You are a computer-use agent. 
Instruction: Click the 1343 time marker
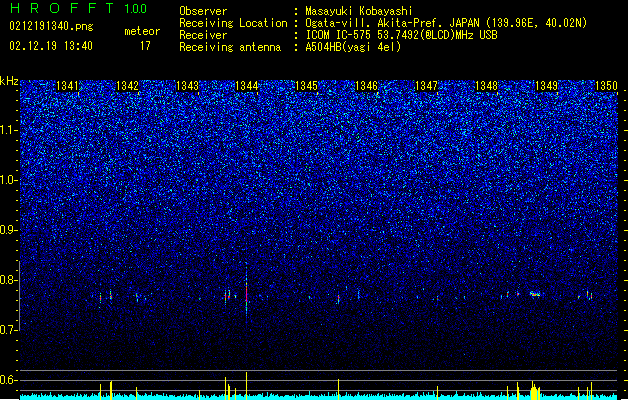(187, 86)
